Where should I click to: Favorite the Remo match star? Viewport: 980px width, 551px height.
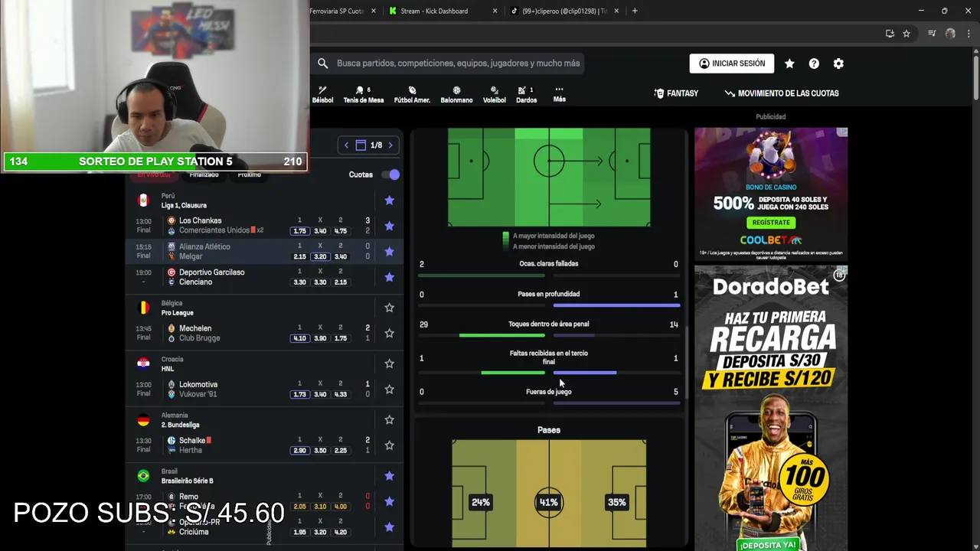tap(389, 501)
